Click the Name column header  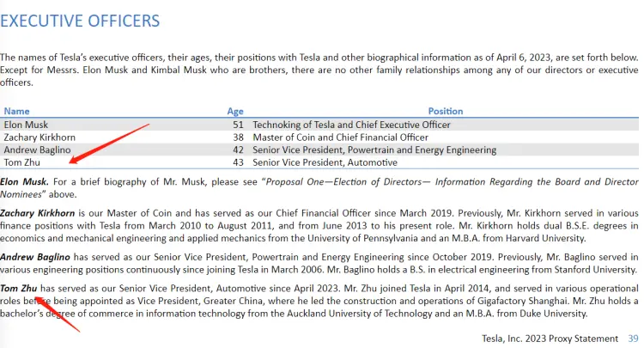coord(16,111)
